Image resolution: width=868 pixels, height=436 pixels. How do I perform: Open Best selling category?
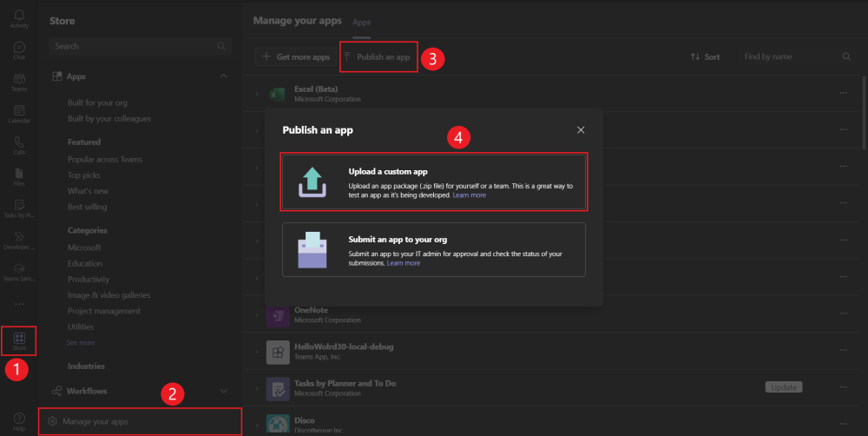87,207
